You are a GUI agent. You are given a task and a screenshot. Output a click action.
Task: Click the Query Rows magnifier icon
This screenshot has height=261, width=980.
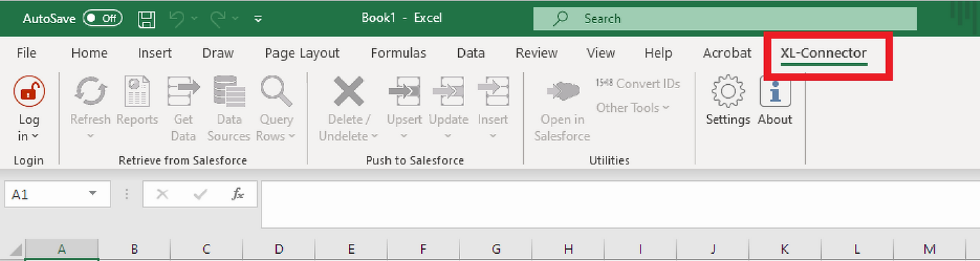[x=276, y=91]
